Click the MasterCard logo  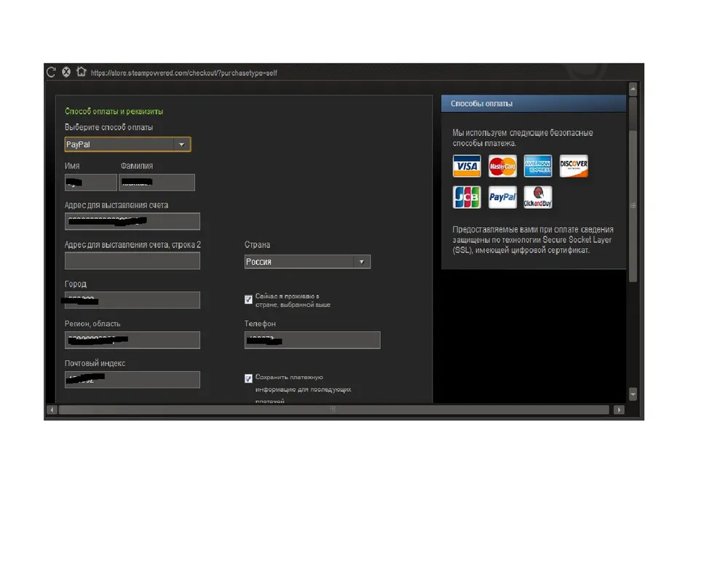point(502,166)
